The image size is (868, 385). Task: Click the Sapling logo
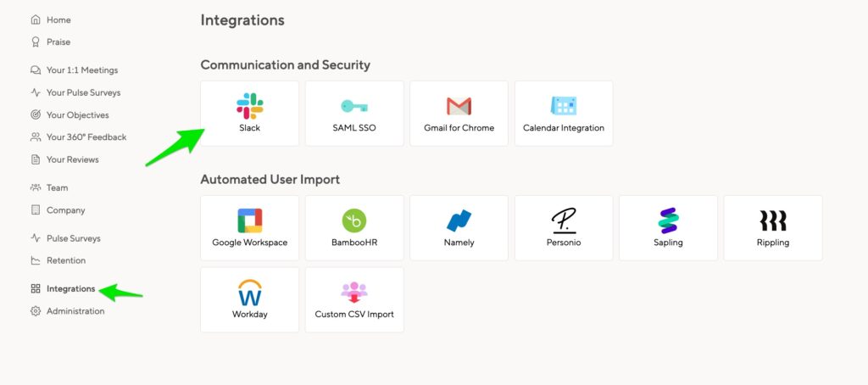(x=668, y=220)
